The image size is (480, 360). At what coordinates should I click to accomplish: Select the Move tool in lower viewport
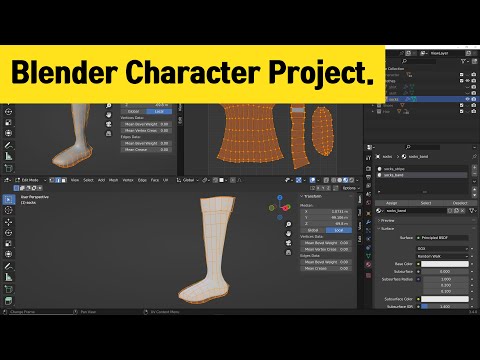(9, 222)
